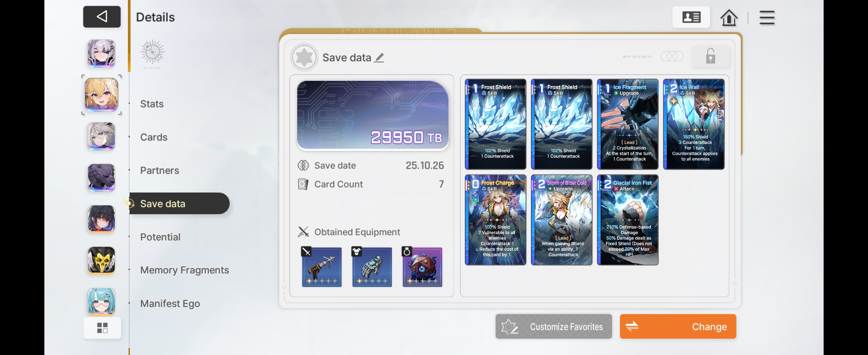
Task: Open the Stats menu item
Action: (152, 104)
